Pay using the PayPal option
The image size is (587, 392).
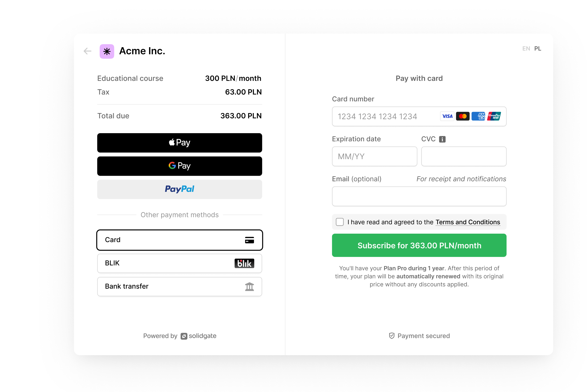(179, 189)
